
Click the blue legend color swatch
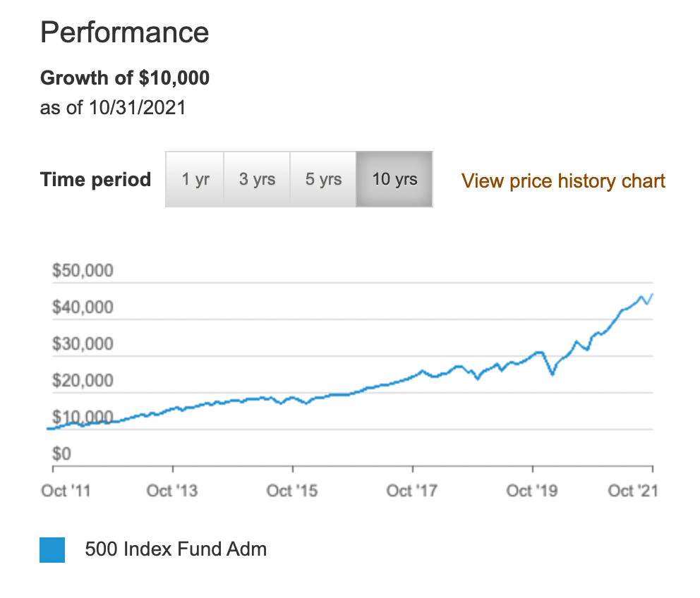click(52, 549)
